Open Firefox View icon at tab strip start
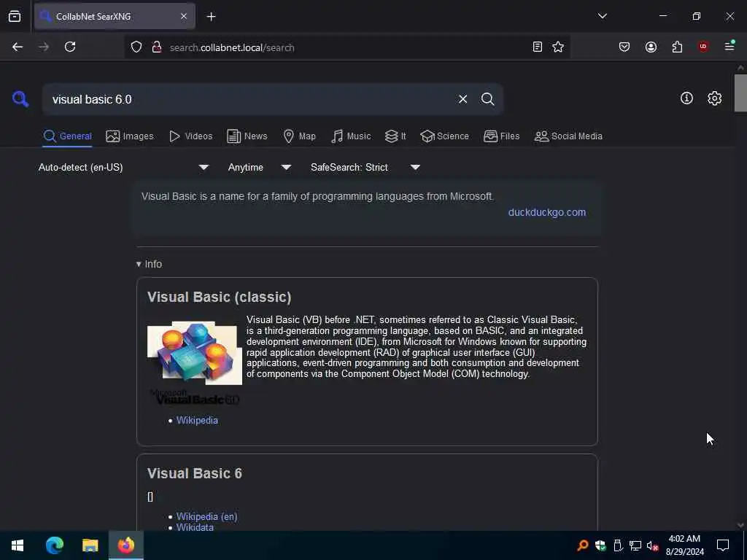Viewport: 747px width, 560px height. [x=15, y=16]
